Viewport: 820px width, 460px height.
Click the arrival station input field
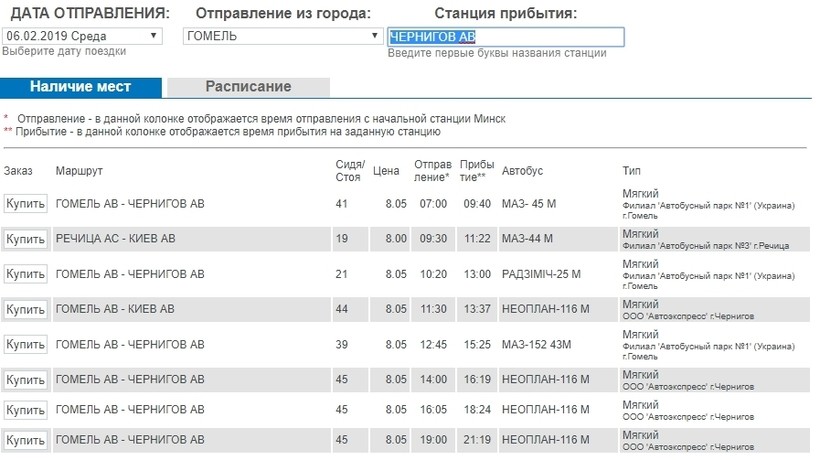[506, 37]
